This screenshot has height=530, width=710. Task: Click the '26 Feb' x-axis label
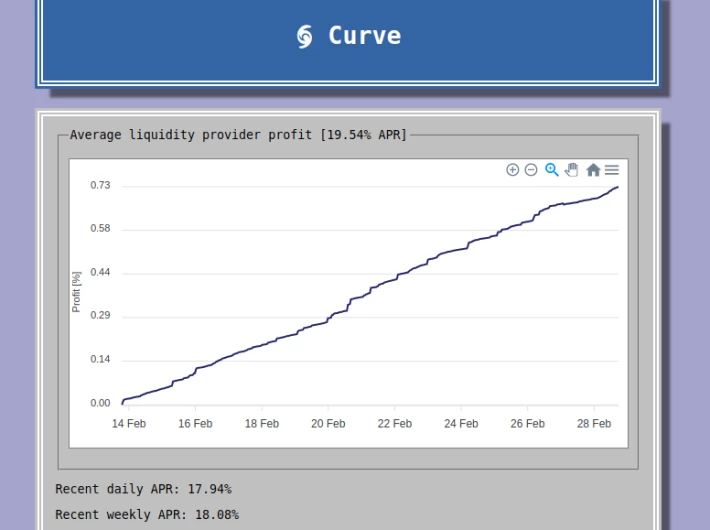[x=528, y=424]
